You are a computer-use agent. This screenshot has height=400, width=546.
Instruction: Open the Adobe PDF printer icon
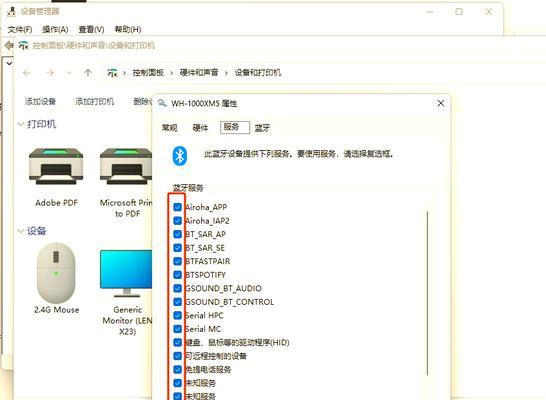click(56, 166)
